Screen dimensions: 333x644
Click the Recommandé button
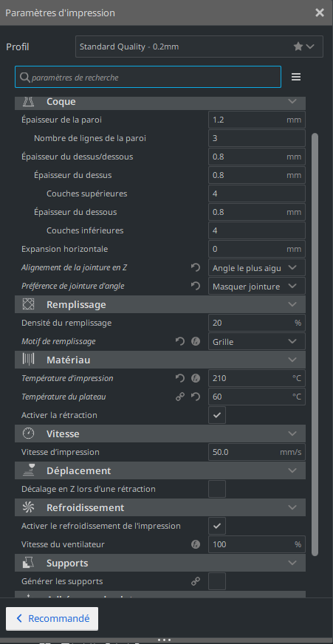(52, 619)
